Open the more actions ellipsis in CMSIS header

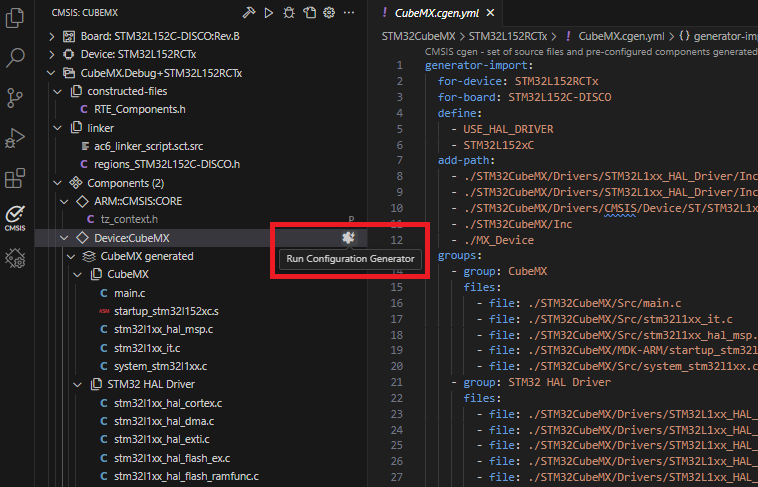pyautogui.click(x=349, y=13)
